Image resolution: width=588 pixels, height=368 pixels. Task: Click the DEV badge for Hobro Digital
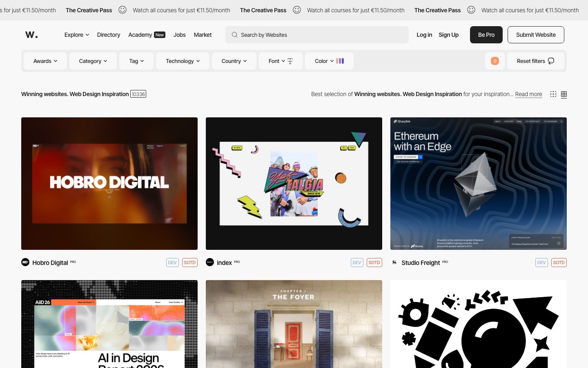[x=172, y=263]
